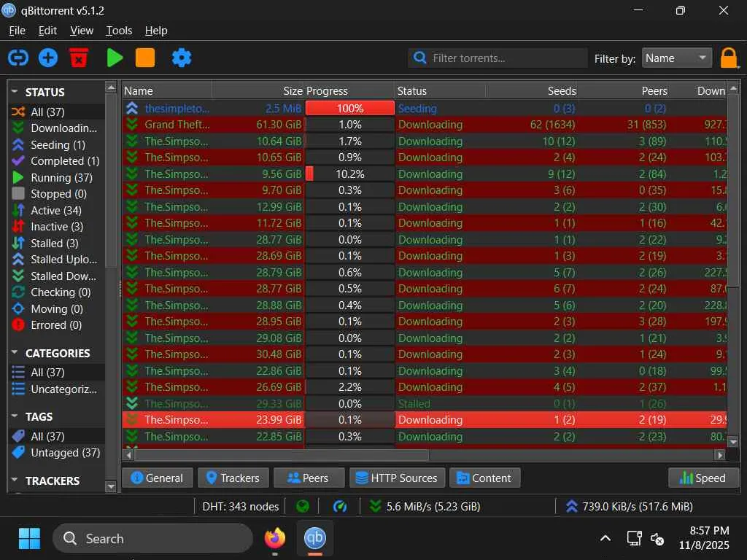This screenshot has width=747, height=560.
Task: Open the Help menu
Action: click(x=156, y=31)
